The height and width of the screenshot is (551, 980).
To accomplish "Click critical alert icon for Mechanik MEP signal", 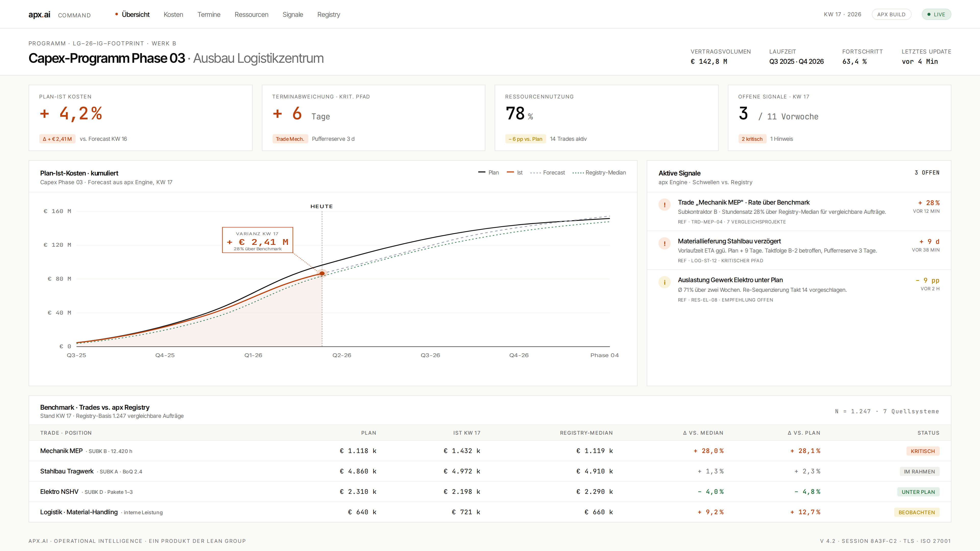I will (x=664, y=205).
